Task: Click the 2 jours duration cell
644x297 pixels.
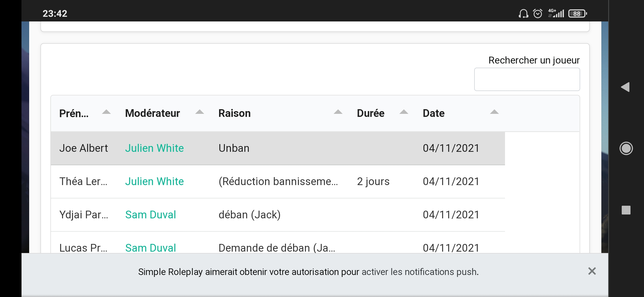Action: coord(373,182)
